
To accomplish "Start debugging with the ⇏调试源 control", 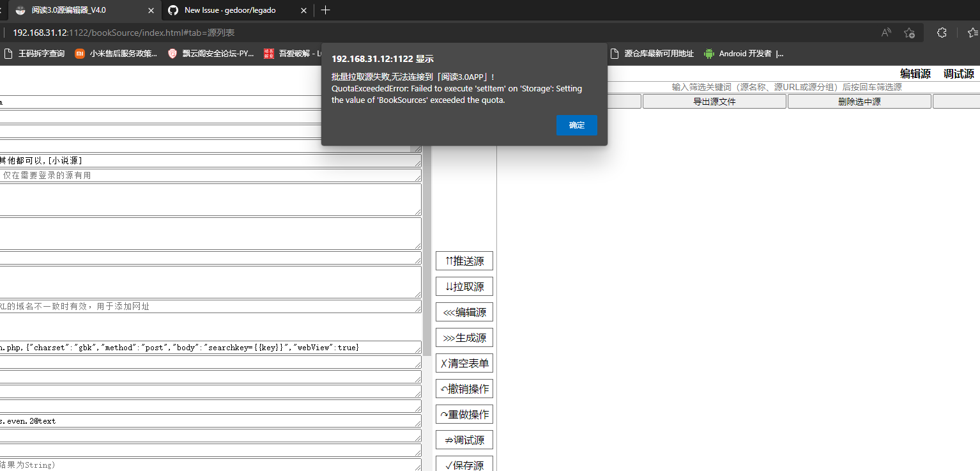I will [464, 440].
